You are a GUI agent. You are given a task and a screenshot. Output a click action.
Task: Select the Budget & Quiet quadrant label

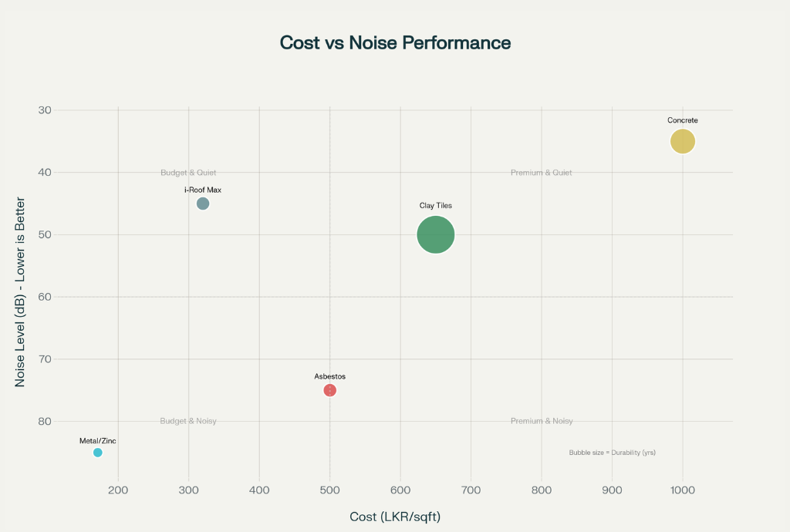(187, 173)
